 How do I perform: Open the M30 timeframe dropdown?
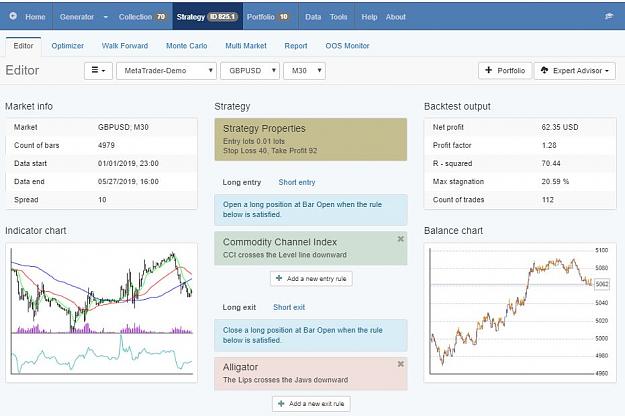point(305,71)
